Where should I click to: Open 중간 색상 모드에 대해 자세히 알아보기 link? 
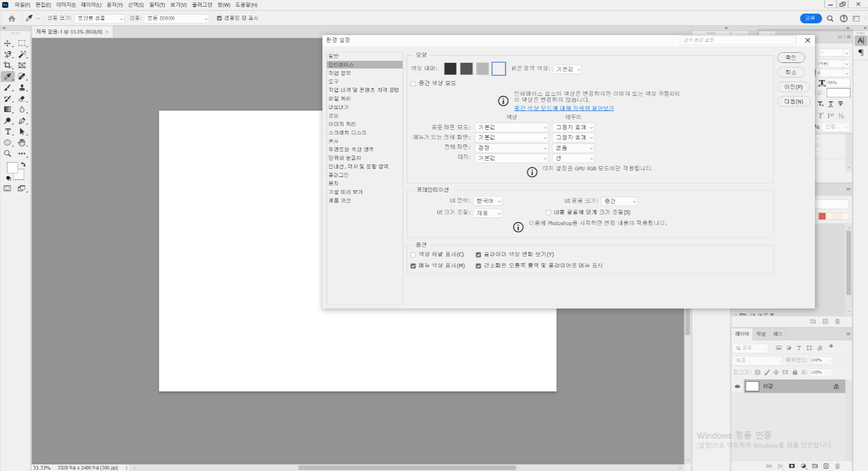pyautogui.click(x=564, y=108)
